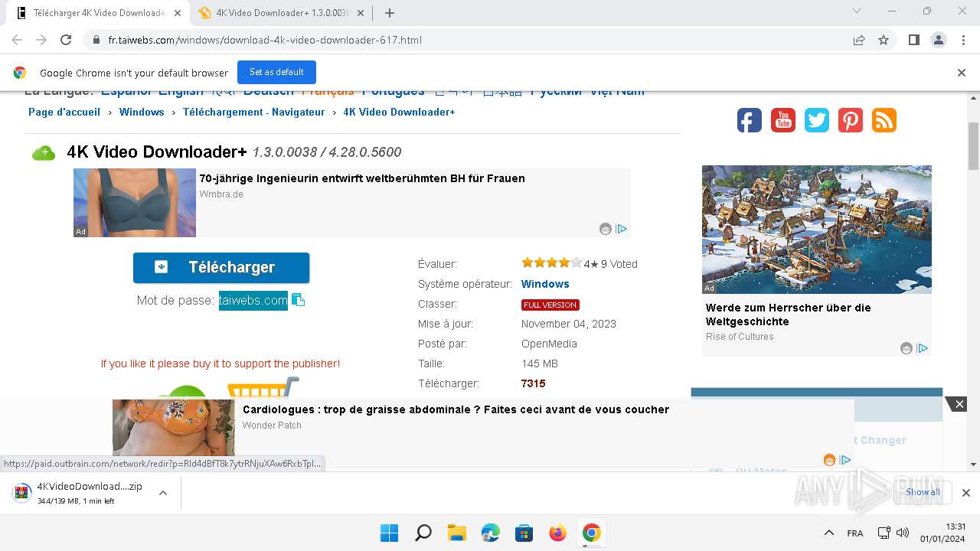Expand download item options chevron
The image size is (980, 551).
163,493
